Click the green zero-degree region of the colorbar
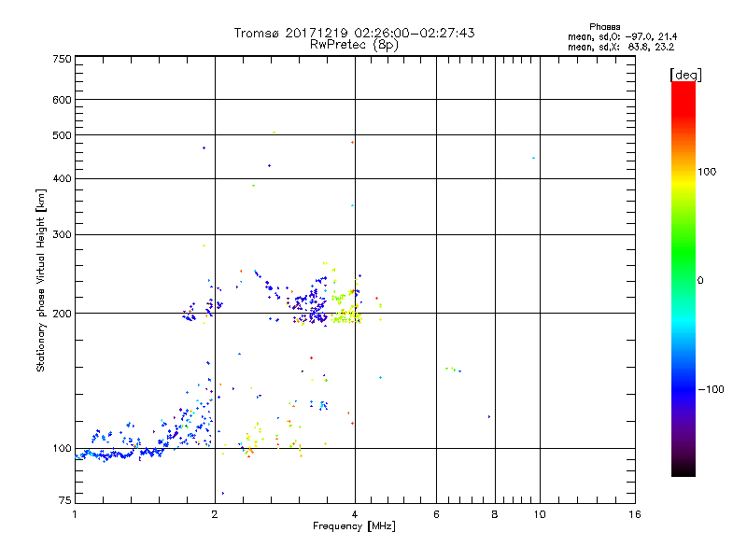The height and width of the screenshot is (560, 747). pyautogui.click(x=684, y=280)
